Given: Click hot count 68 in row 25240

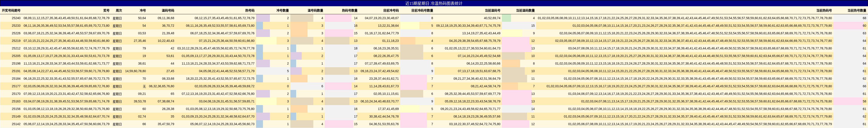Looking at the screenshot, I should coord(864,18).
